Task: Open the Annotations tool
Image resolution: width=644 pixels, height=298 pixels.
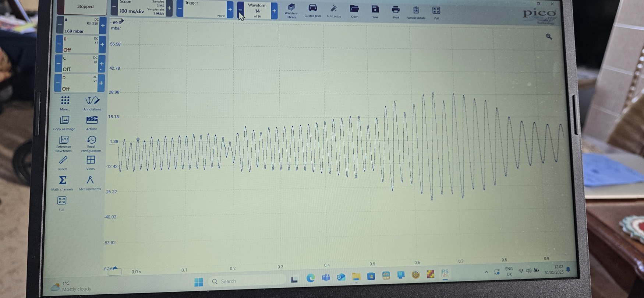Action: coord(92,104)
